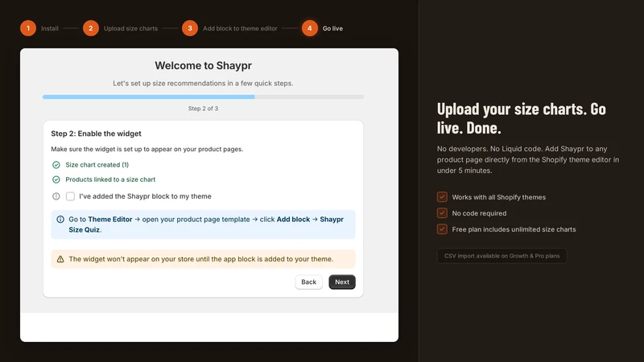644x362 pixels.
Task: Toggle 'Free plan includes unlimited size charts' checkmark
Action: coord(442,229)
